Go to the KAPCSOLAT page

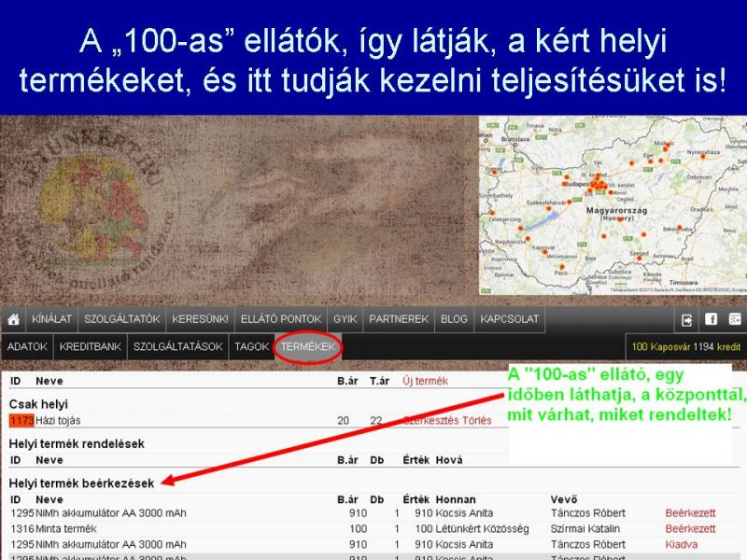click(x=509, y=319)
